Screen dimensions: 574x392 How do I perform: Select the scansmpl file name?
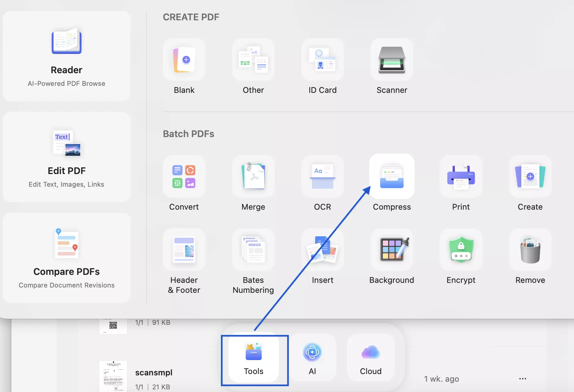154,372
